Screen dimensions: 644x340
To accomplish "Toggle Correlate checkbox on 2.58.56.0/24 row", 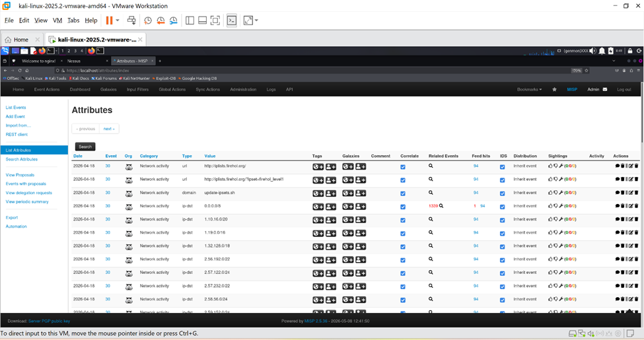I will (403, 300).
